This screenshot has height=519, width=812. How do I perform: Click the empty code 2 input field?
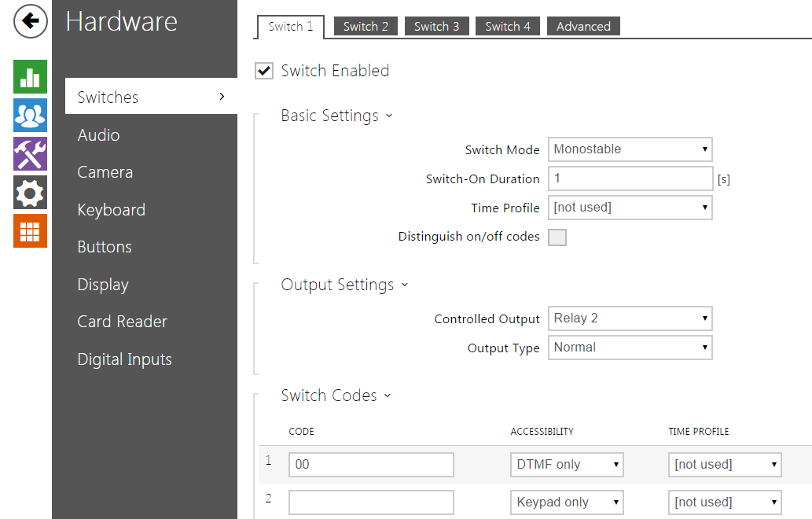(x=371, y=502)
